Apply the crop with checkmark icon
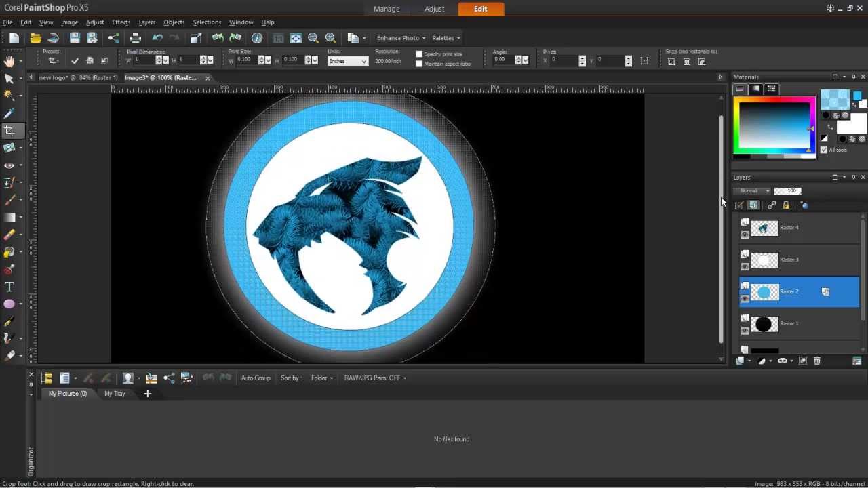 click(75, 61)
